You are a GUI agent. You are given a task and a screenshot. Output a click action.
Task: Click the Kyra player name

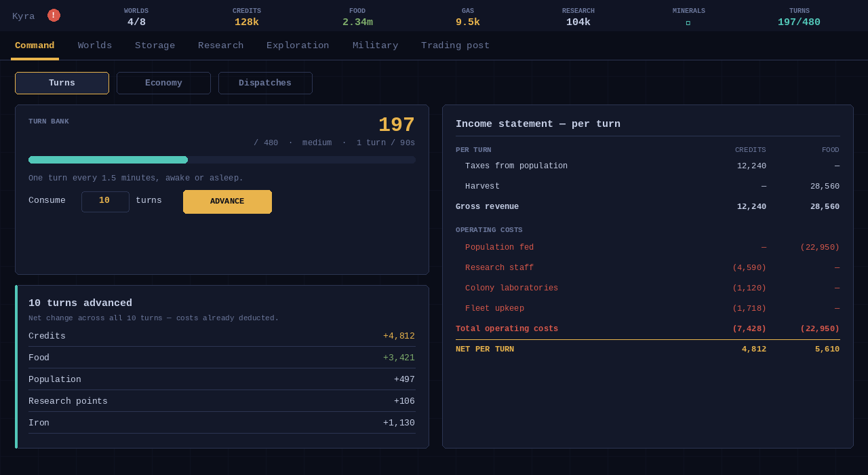pos(23,16)
